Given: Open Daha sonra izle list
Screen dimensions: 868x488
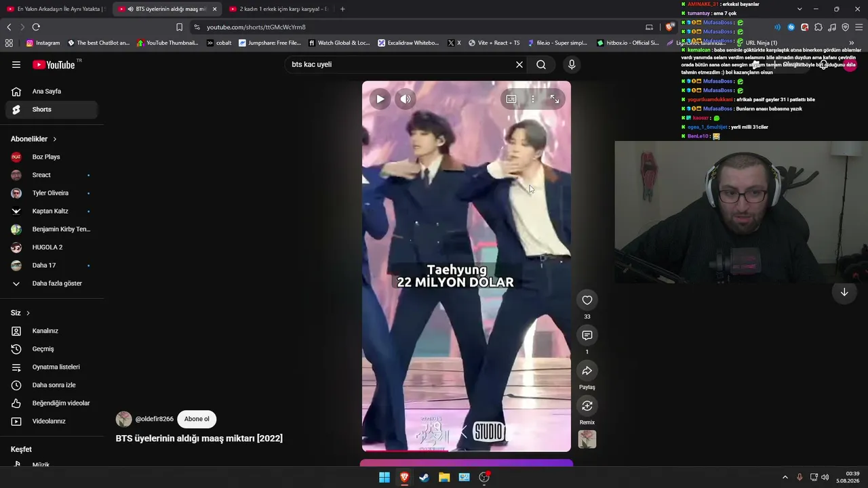Looking at the screenshot, I should click(52, 385).
